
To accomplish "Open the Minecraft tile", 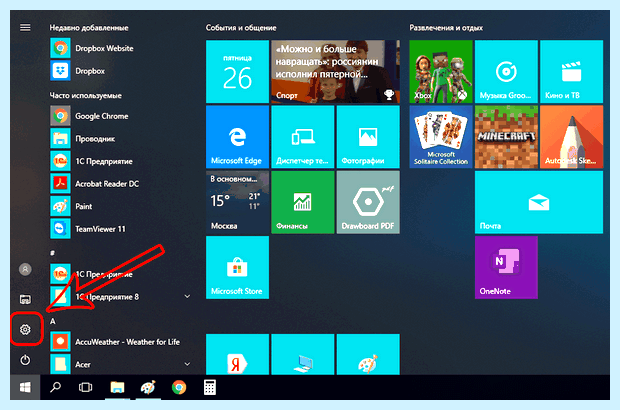I will click(x=506, y=137).
